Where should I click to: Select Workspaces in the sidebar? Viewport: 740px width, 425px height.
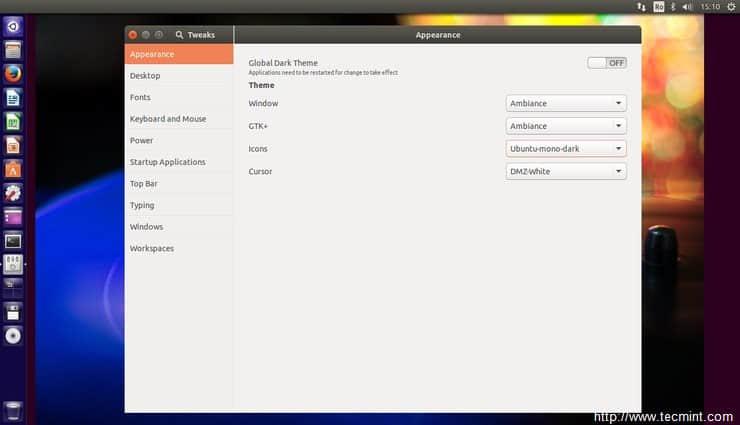tap(152, 248)
